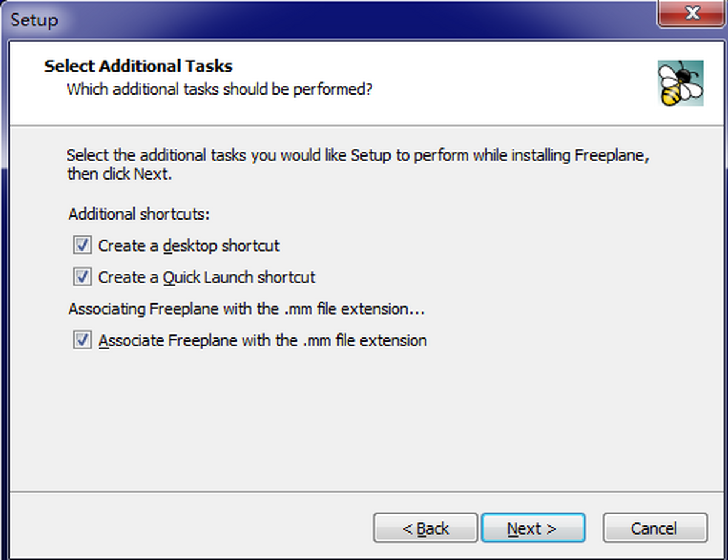This screenshot has height=560, width=728.
Task: Click the 'Associate Freeplane with the .mm' label text
Action: click(x=263, y=340)
